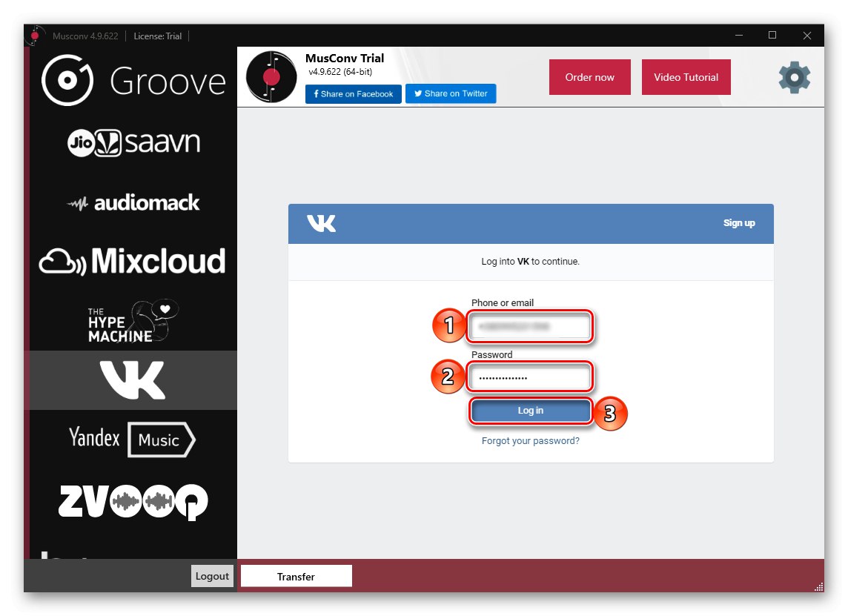This screenshot has width=848, height=616.
Task: Click the Log in button
Action: click(x=531, y=411)
